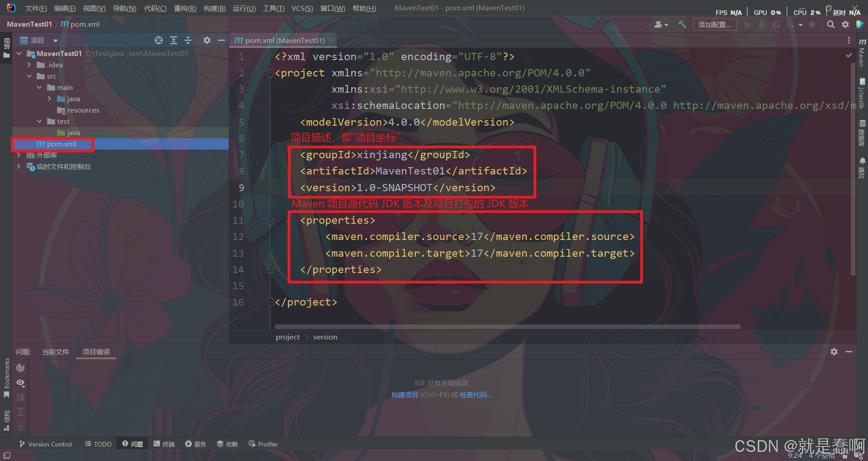868x461 pixels.
Task: Click the disabled Run arrow button
Action: click(747, 24)
